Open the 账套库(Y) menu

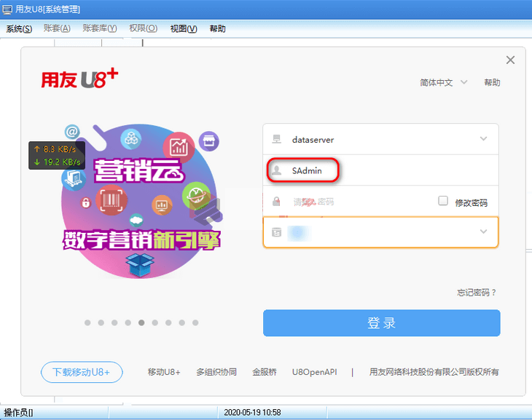click(100, 28)
